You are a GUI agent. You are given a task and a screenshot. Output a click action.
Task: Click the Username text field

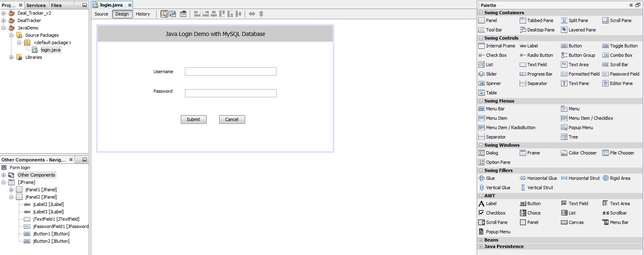(231, 72)
